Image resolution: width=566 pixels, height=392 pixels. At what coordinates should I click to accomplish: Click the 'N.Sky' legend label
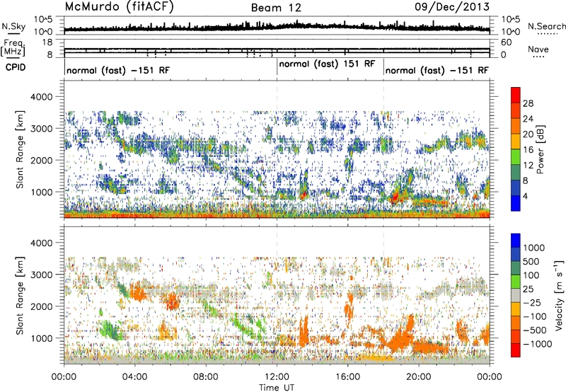[13, 26]
